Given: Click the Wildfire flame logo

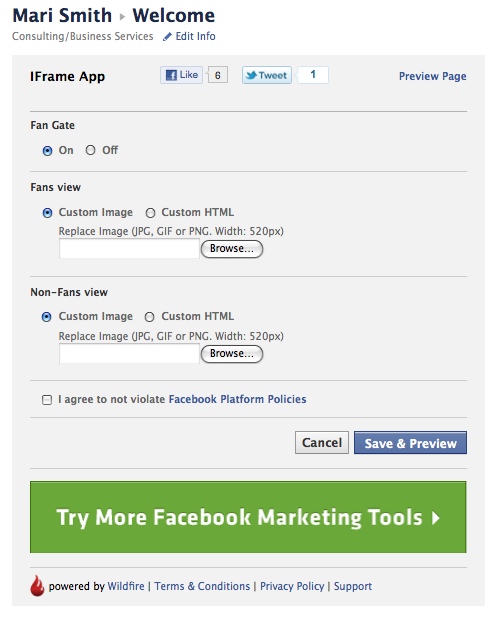Looking at the screenshot, I should [37, 586].
